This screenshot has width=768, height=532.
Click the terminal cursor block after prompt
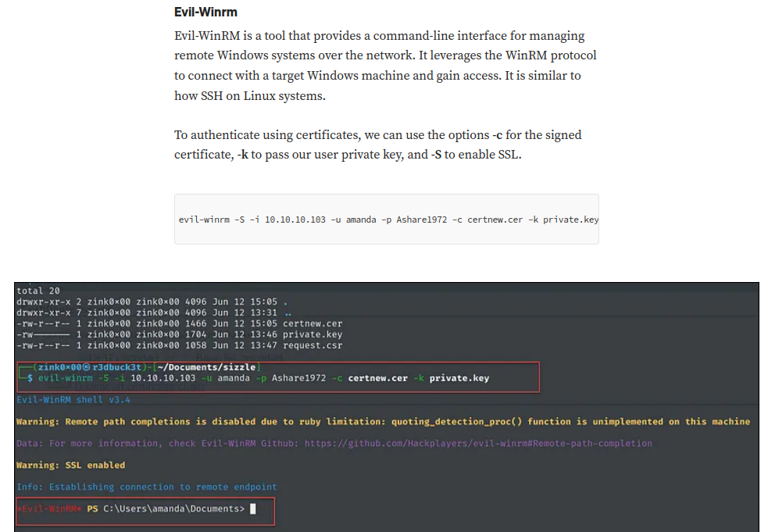coord(252,509)
